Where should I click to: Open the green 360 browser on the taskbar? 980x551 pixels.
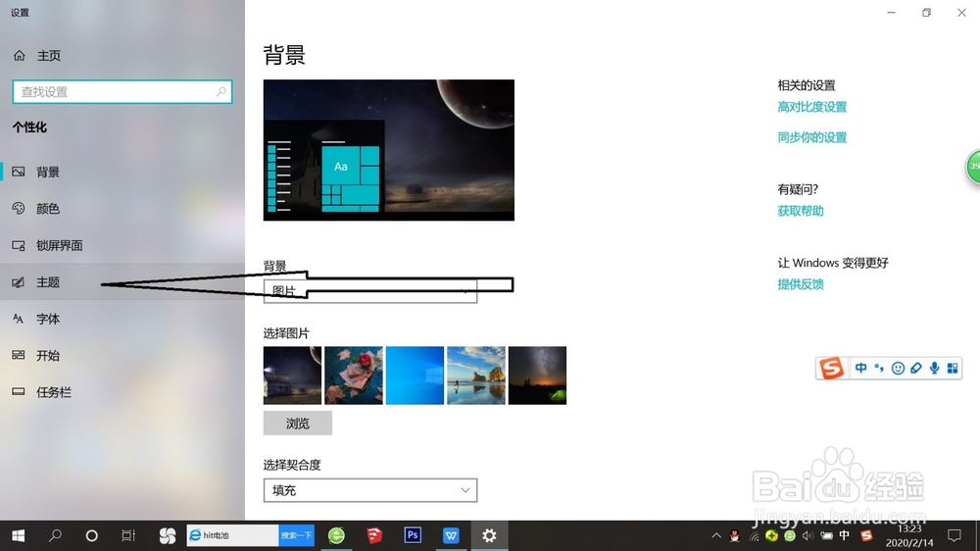336,535
